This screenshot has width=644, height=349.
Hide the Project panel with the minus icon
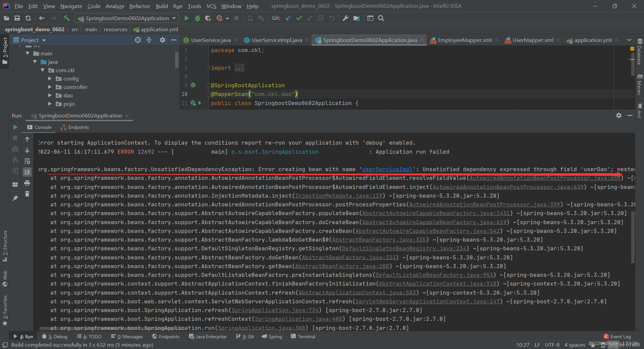173,40
